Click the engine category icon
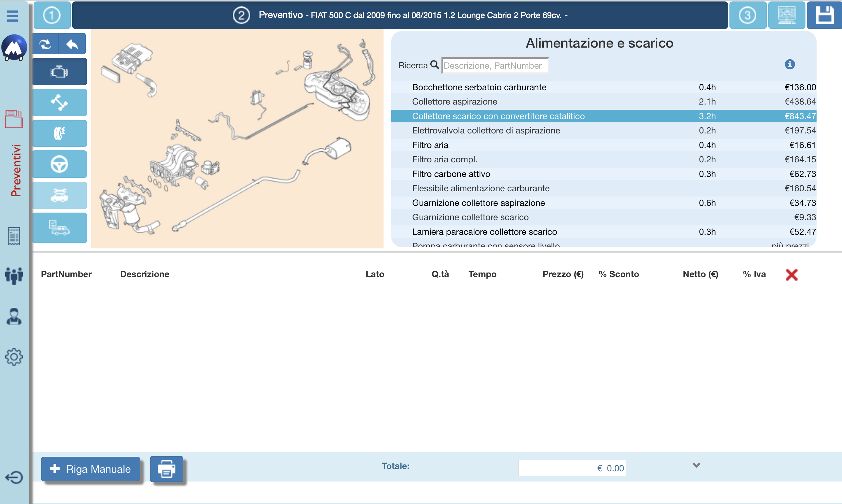This screenshot has width=842, height=504. pyautogui.click(x=59, y=72)
